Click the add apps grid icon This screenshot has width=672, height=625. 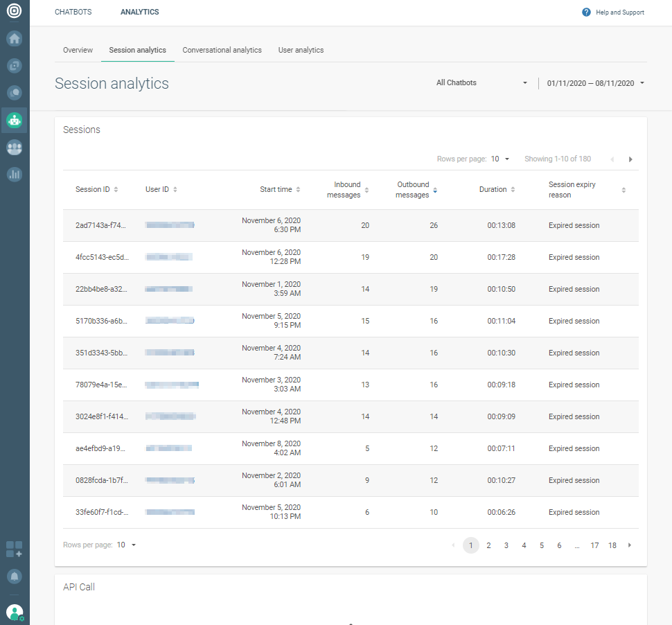(x=15, y=549)
